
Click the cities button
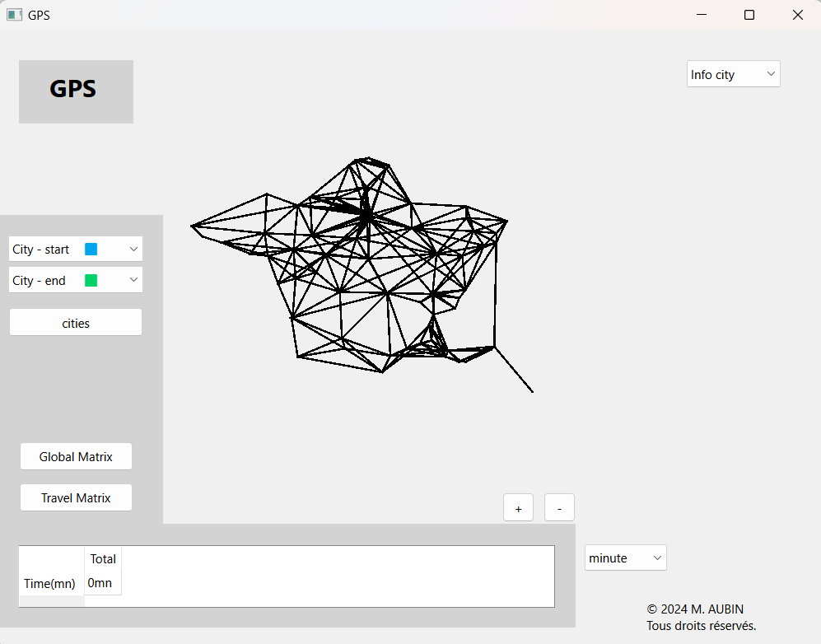pos(76,323)
